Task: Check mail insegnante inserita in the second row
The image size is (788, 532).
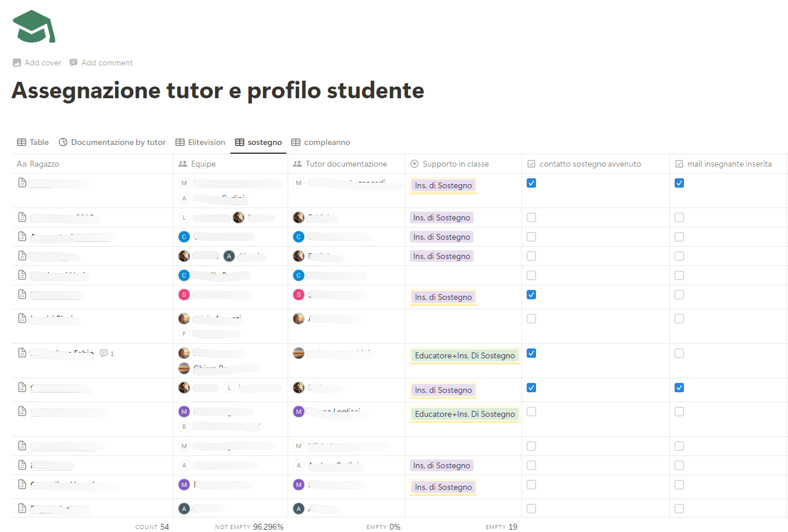Action: click(679, 217)
